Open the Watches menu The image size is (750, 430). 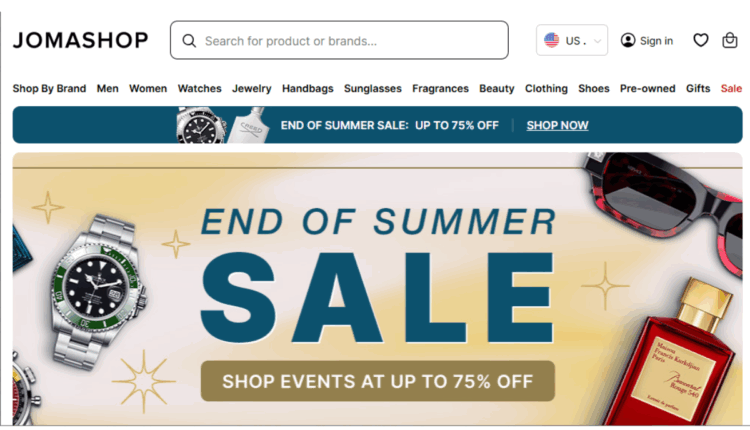199,88
